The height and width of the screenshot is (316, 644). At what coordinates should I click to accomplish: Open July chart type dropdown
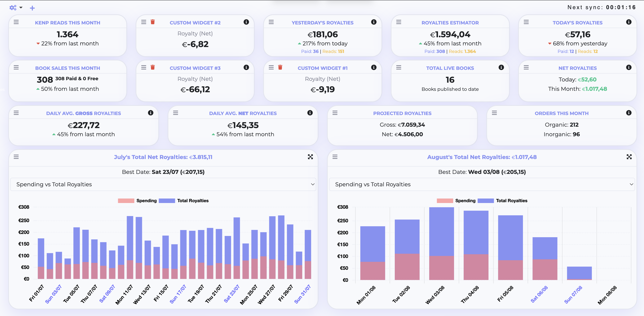(163, 184)
